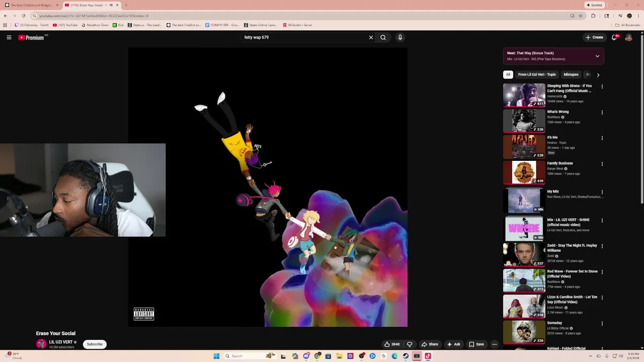This screenshot has height=362, width=644.
Task: Show more filter chips with arrow
Action: [x=598, y=75]
